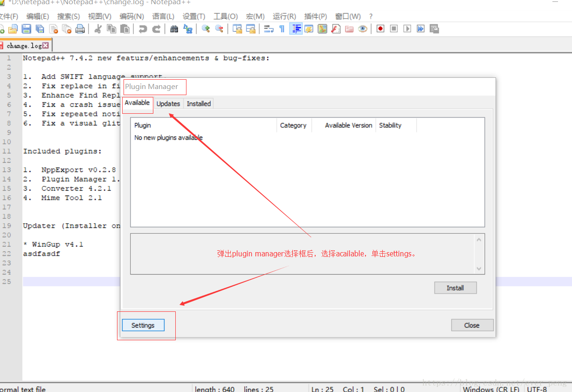Click description box scrollbar up arrow
Screen dimensions: 572x392
pos(479,240)
